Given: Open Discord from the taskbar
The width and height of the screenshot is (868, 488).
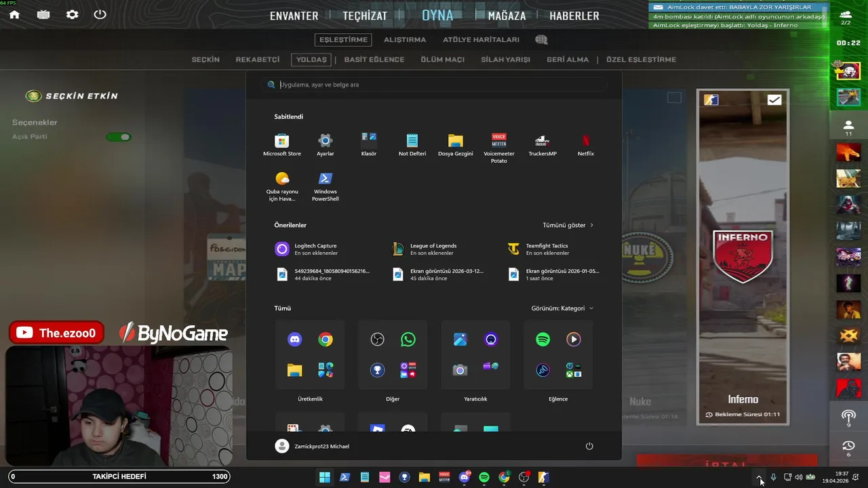Looking at the screenshot, I should click(465, 477).
